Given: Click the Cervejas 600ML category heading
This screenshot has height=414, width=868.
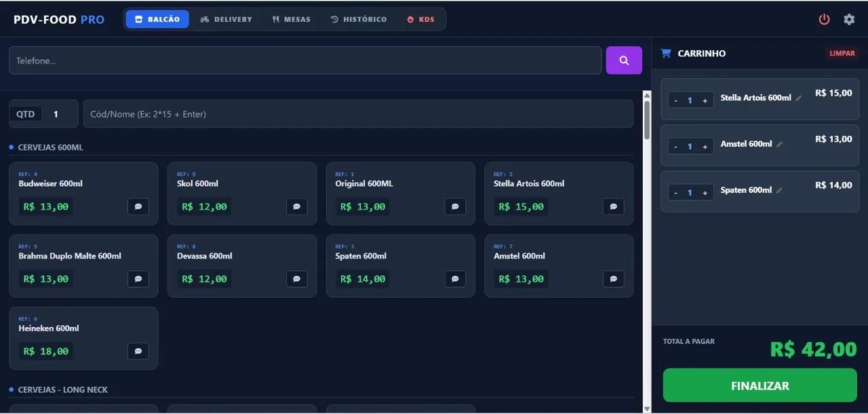Looking at the screenshot, I should (x=50, y=147).
